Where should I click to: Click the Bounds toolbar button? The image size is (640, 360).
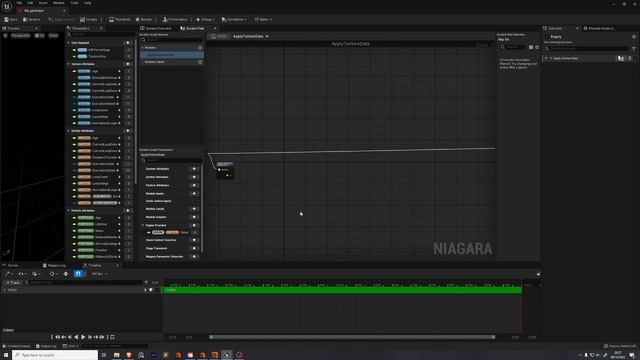coord(144,20)
